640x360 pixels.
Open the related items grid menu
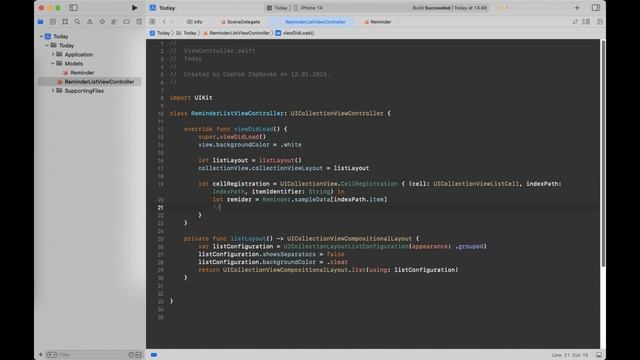(152, 22)
